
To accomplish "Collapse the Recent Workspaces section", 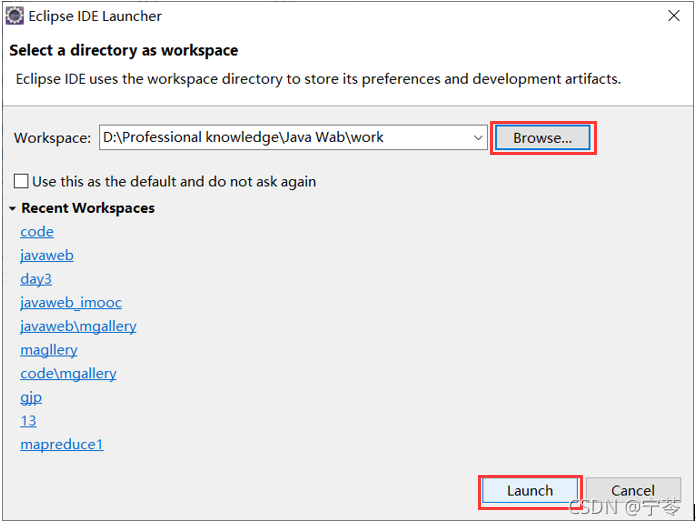I will pyautogui.click(x=12, y=208).
